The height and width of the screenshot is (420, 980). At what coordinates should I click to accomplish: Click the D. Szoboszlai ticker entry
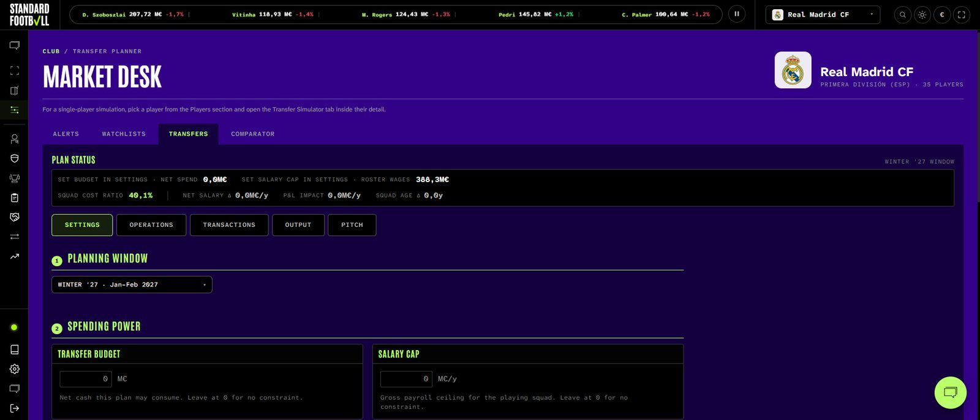[x=133, y=15]
